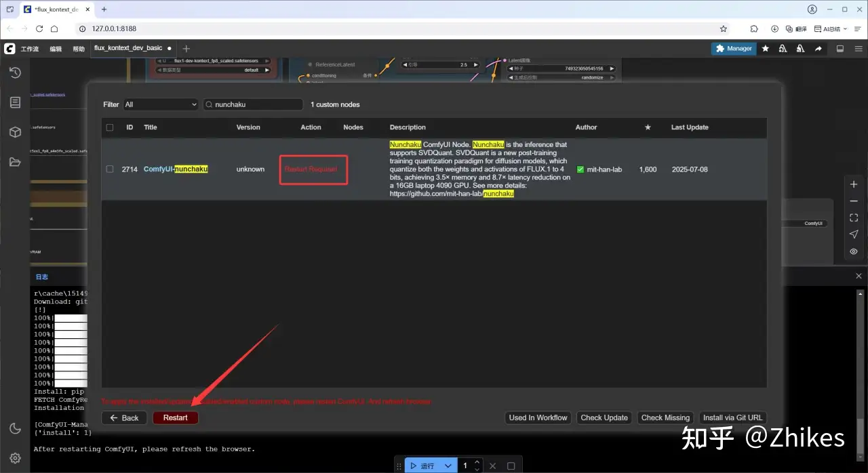Screen dimensions: 868x473
Task: Go to browser home page
Action: coord(55,29)
